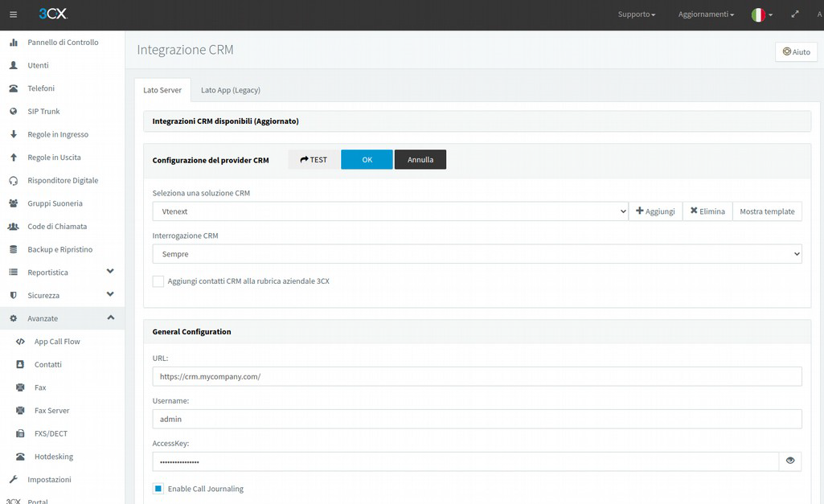Click the Avanzate gear icon
The height and width of the screenshot is (504, 824).
point(14,318)
